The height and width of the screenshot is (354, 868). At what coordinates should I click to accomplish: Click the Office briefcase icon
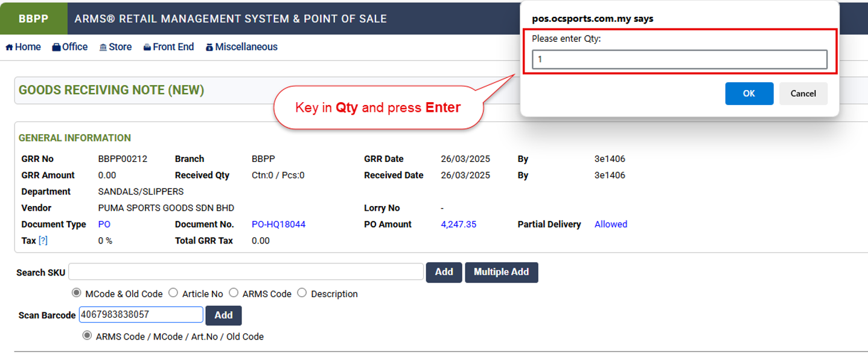(x=56, y=47)
